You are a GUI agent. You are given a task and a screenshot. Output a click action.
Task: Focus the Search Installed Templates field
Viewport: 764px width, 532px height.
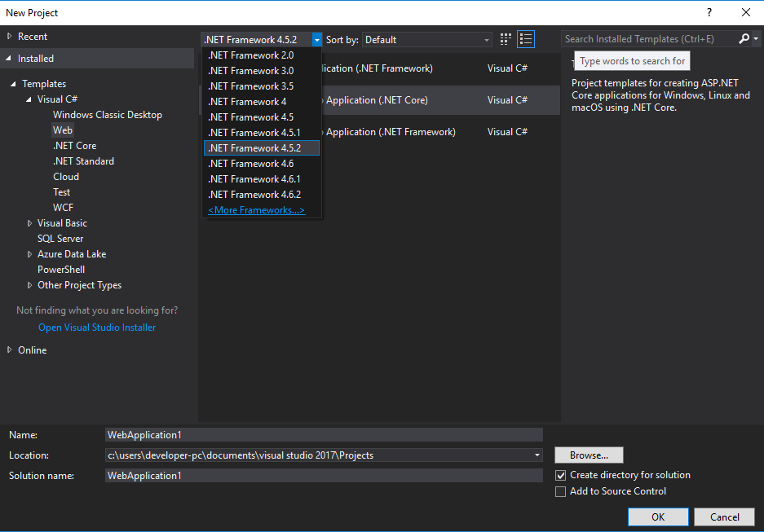pos(648,39)
